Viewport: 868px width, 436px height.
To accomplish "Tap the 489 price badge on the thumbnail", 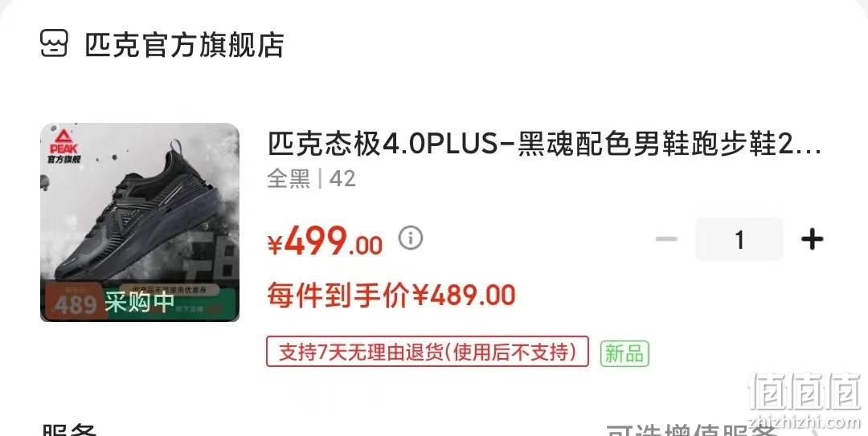I will [x=76, y=304].
